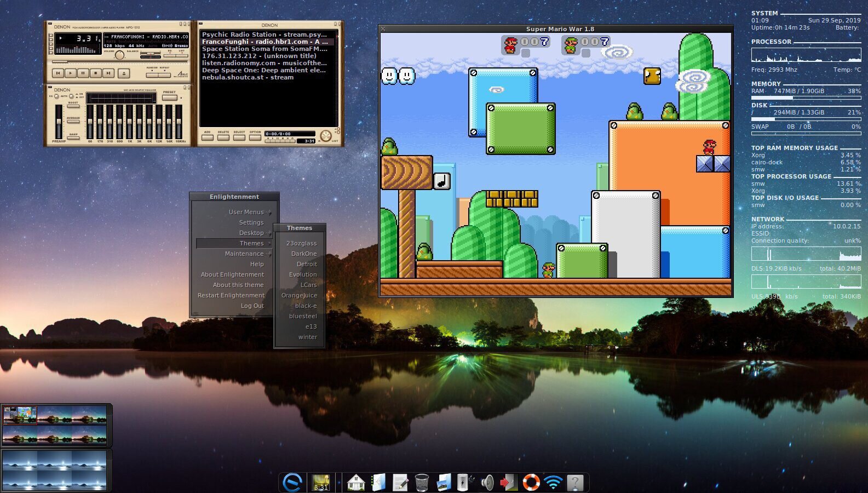Image resolution: width=868 pixels, height=493 pixels.
Task: Choose Restart Enlightenment from the menu
Action: click(x=231, y=295)
